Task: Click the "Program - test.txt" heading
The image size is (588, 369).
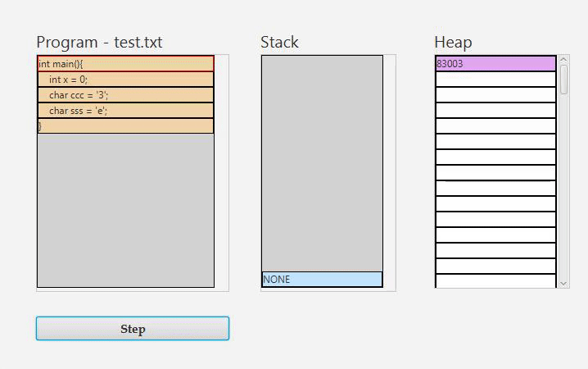Action: click(x=99, y=43)
